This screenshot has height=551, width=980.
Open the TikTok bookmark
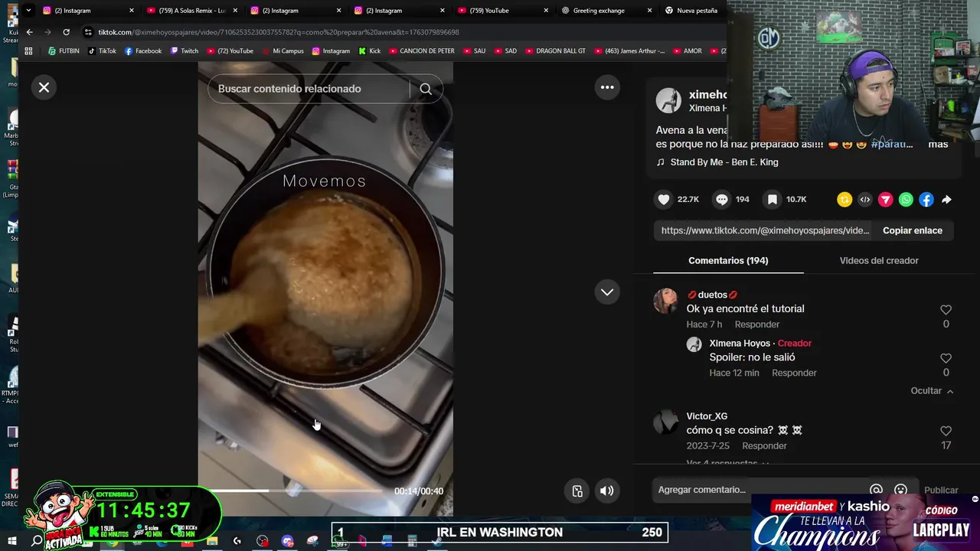point(102,51)
